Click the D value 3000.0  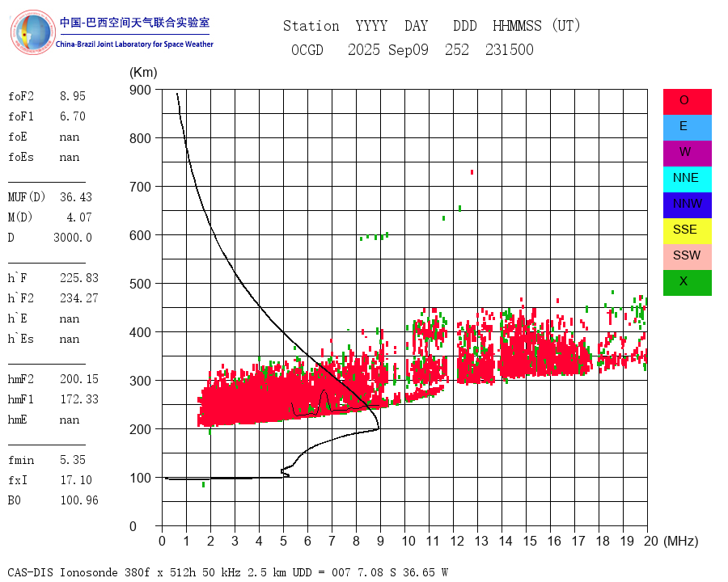tap(73, 238)
